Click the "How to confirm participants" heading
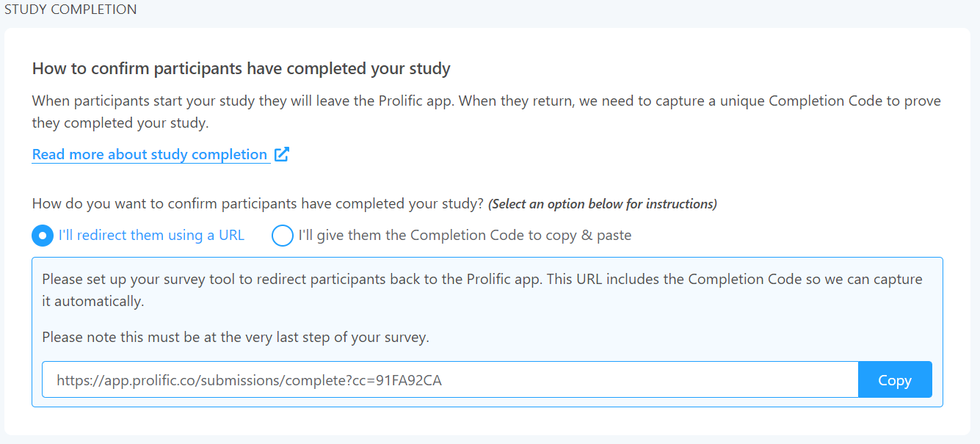This screenshot has width=980, height=444. pyautogui.click(x=241, y=69)
